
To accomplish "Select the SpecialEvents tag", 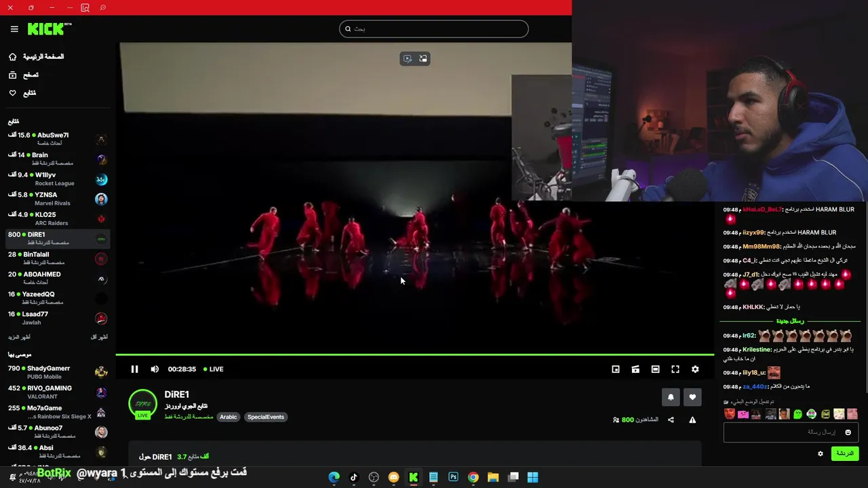I will [x=266, y=417].
